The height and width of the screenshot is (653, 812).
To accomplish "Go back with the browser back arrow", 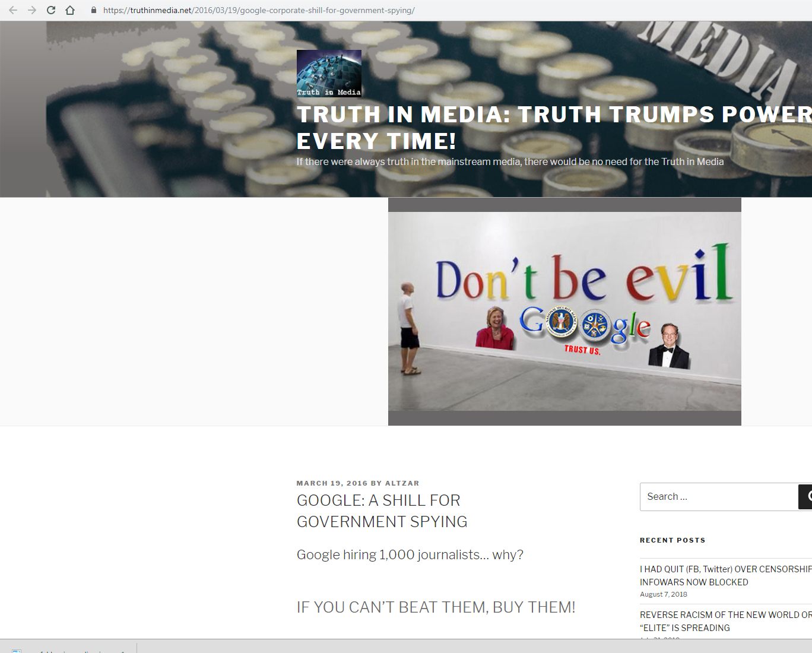I will [x=13, y=10].
